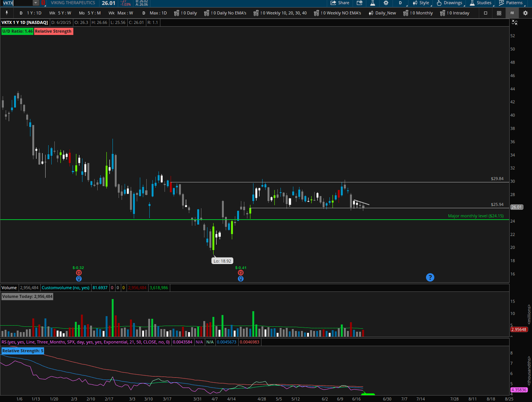Viewport: 532px width, 402px height.
Task: Click the Volume Today: 2,956,484 label
Action: [27, 297]
